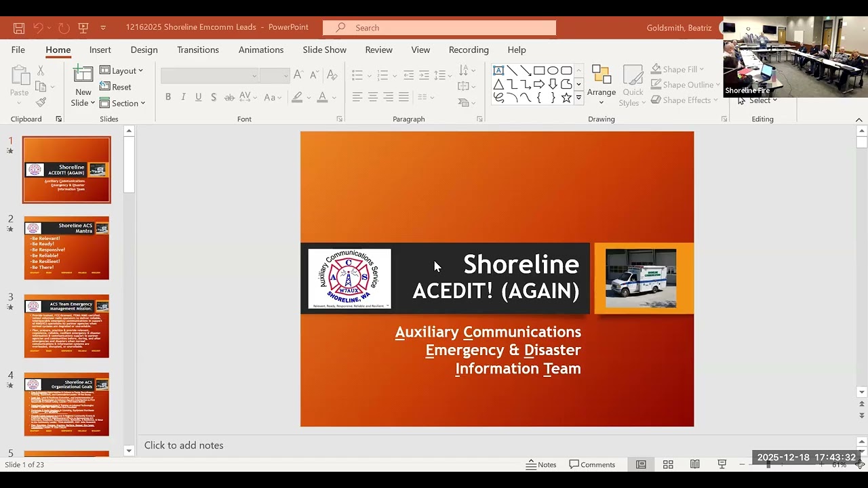Toggle Strikethrough formatting

[229, 97]
